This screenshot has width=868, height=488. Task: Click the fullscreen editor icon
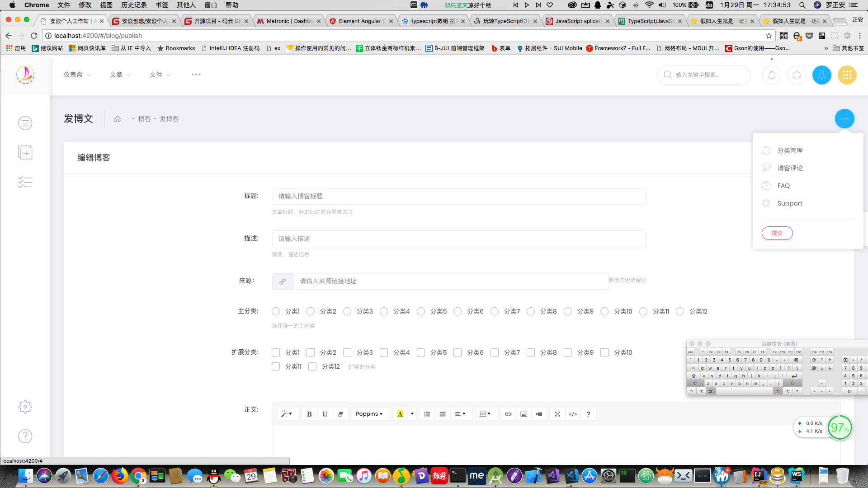[x=557, y=414]
